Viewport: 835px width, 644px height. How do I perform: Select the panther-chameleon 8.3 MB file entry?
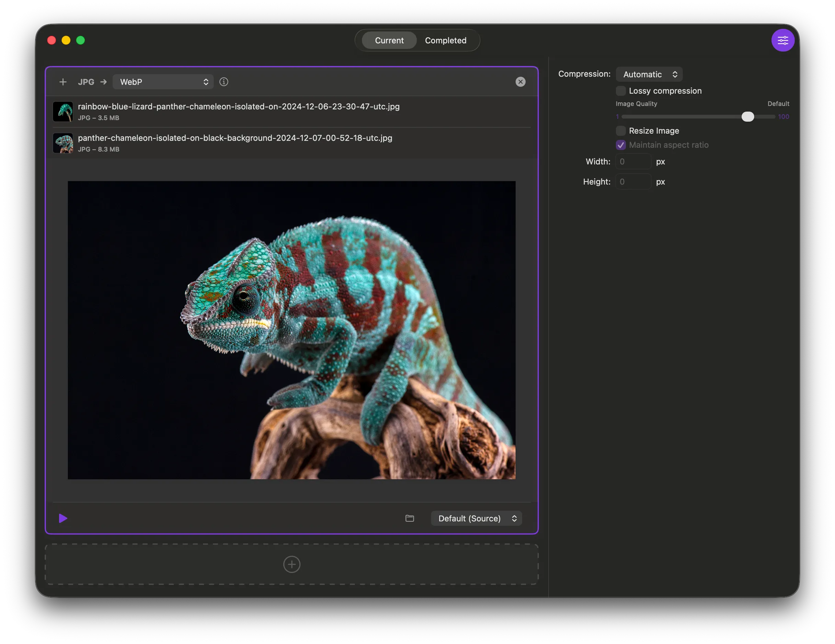[x=235, y=143]
